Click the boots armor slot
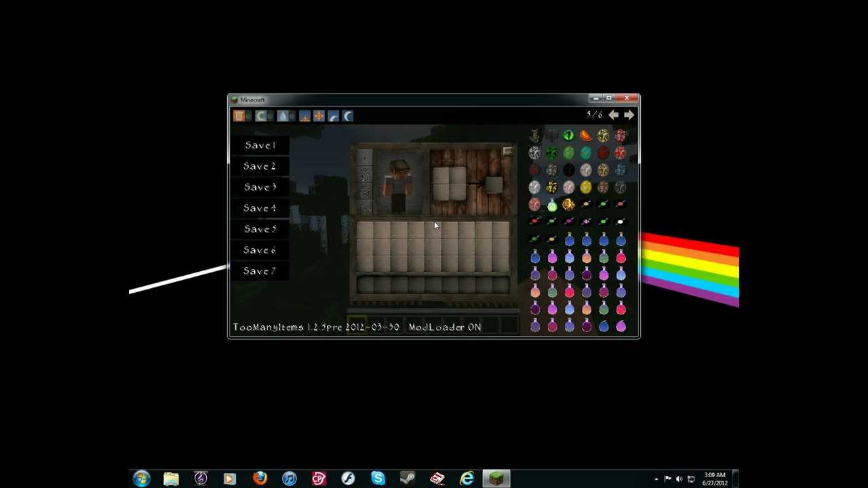Screen dimensions: 868x488 pyautogui.click(x=364, y=207)
